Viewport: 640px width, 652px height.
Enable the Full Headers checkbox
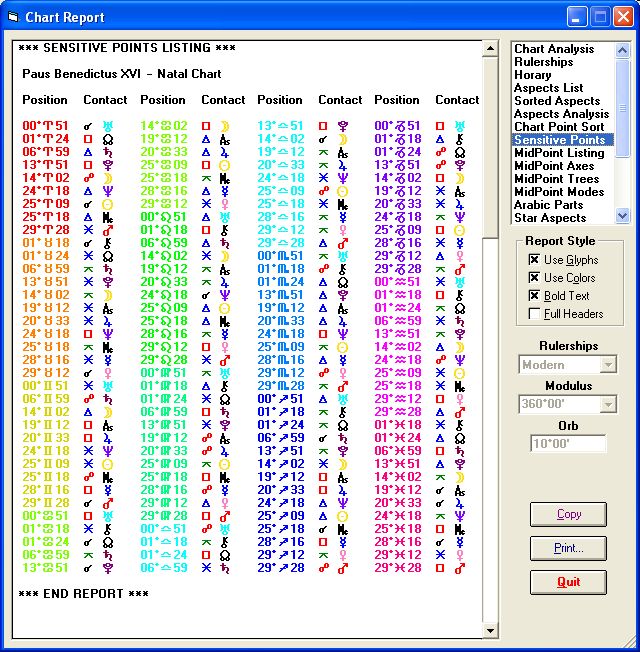point(535,314)
